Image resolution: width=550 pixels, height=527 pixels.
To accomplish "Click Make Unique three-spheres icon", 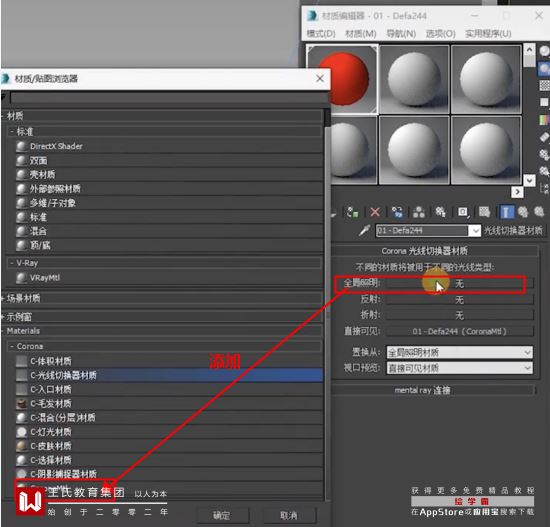I will pos(419,212).
